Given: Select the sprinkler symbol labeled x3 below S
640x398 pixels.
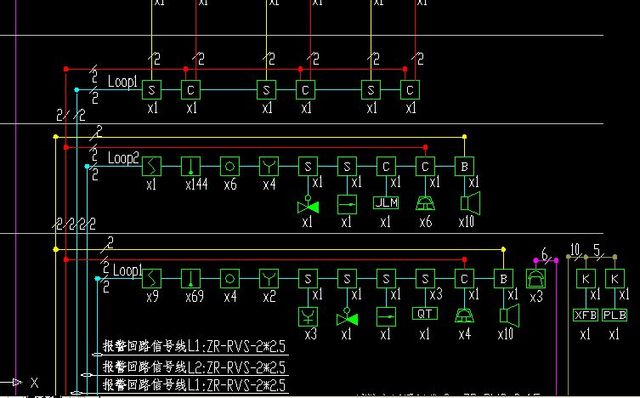Looking at the screenshot, I should 308,317.
